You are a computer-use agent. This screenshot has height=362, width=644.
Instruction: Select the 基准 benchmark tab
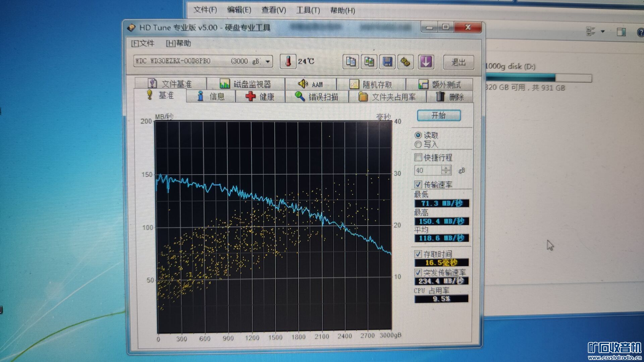pyautogui.click(x=160, y=96)
